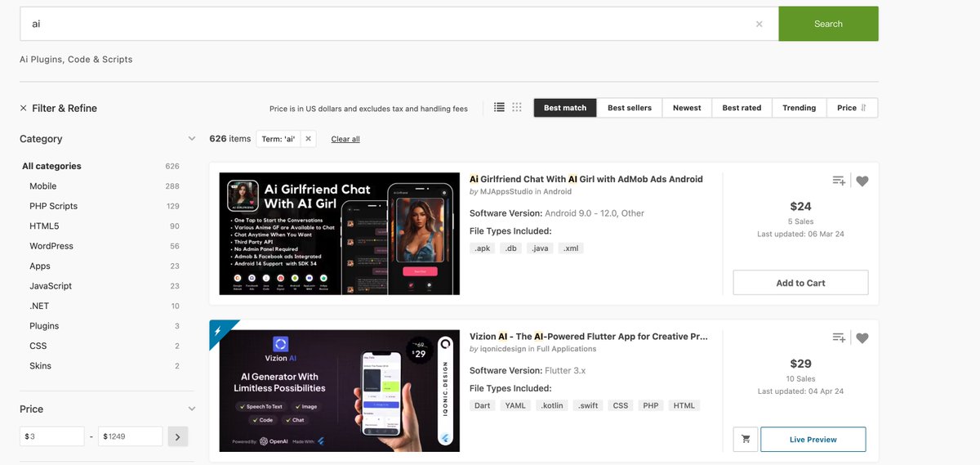Clear the search field with the X icon
Image resolution: width=980 pixels, height=465 pixels.
(759, 24)
